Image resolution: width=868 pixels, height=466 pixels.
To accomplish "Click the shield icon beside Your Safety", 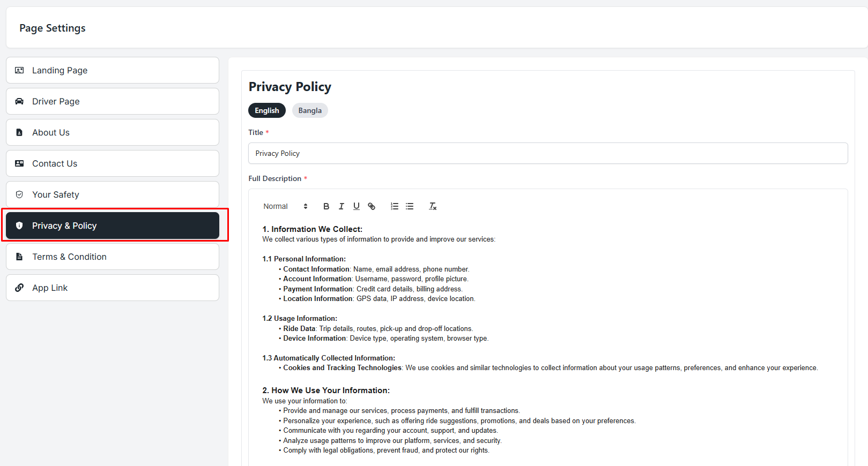I will pyautogui.click(x=19, y=194).
